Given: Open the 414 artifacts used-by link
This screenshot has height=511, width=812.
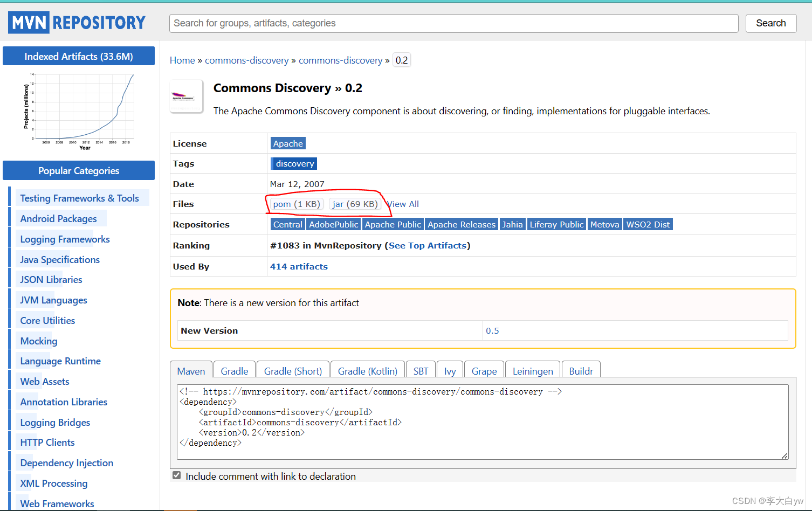Looking at the screenshot, I should click(299, 266).
